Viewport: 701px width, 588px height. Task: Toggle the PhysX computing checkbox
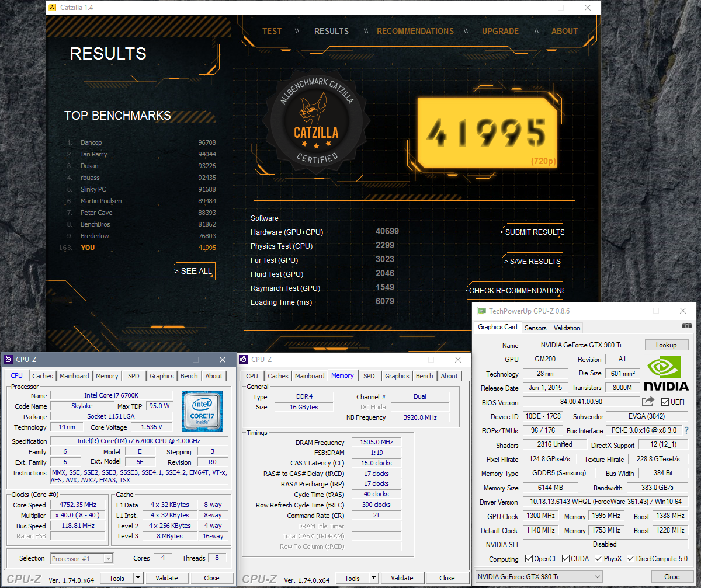coord(598,559)
